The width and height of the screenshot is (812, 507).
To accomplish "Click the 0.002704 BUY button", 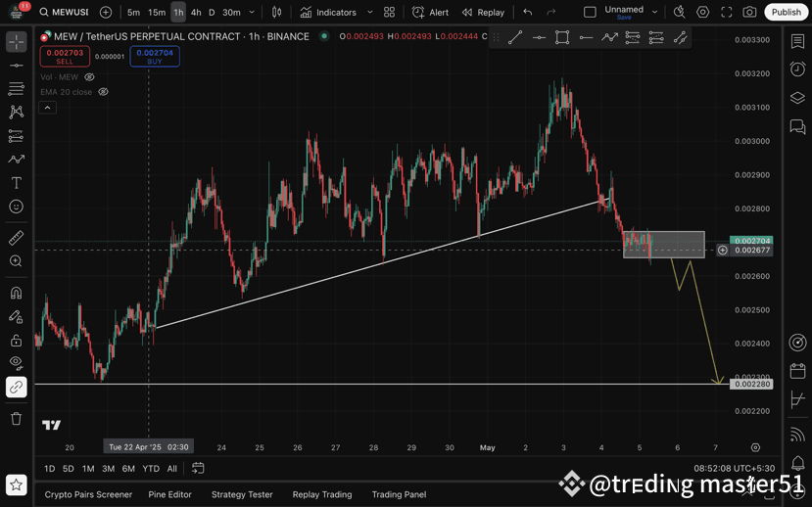I will pos(155,57).
